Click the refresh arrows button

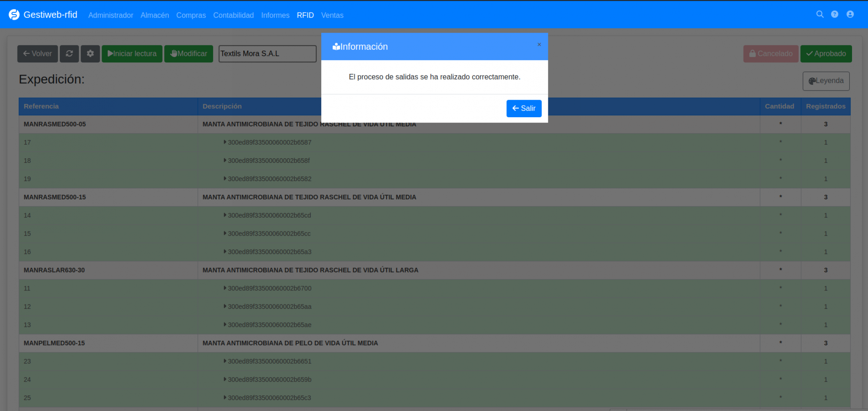coord(69,54)
